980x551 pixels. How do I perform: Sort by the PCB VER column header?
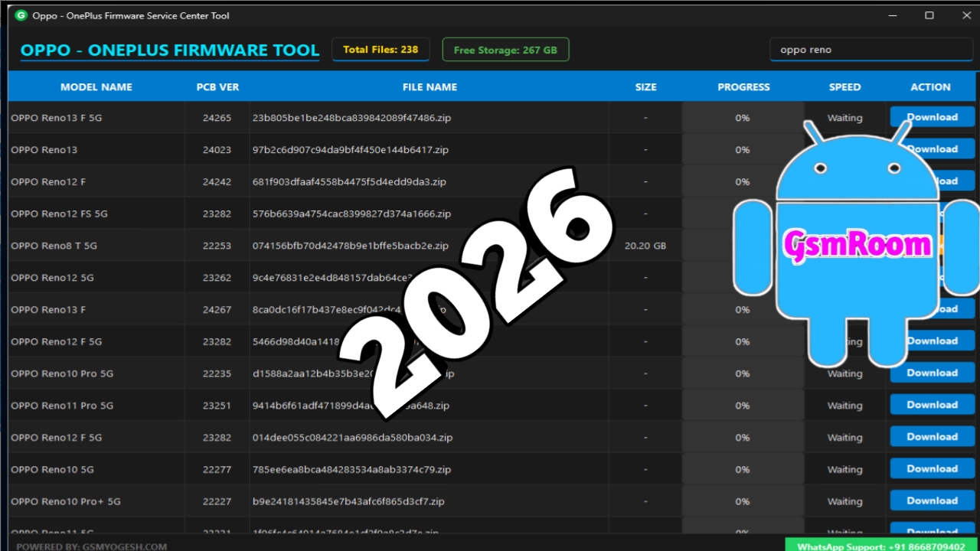(217, 87)
